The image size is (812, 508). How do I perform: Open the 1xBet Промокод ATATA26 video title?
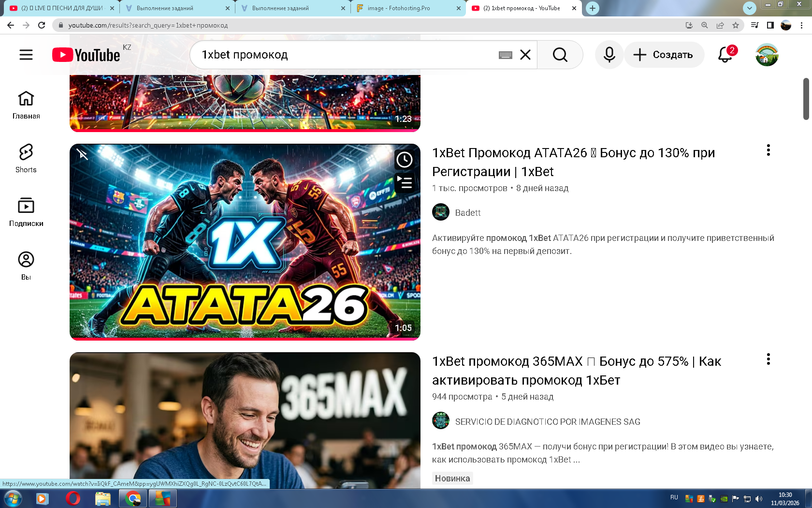(x=573, y=162)
